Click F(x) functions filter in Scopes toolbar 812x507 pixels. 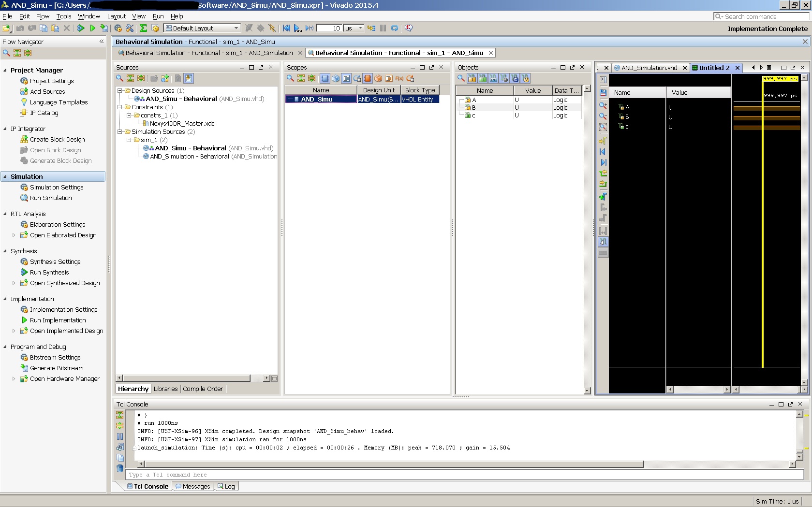[x=399, y=78]
